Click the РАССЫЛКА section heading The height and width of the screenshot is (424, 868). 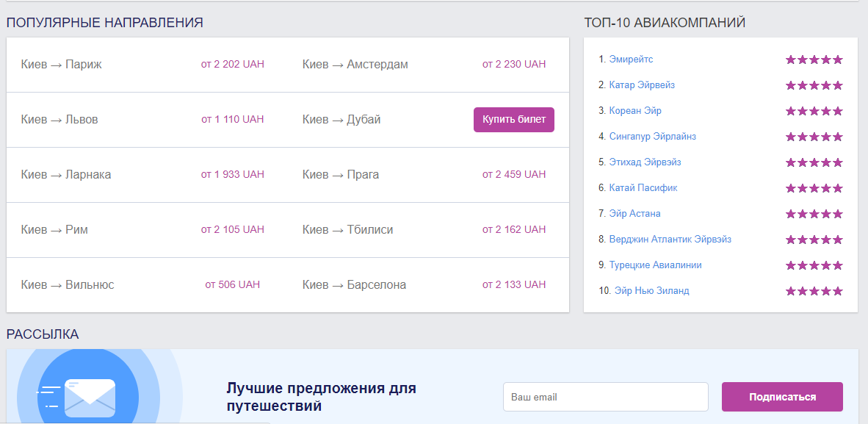click(x=43, y=334)
